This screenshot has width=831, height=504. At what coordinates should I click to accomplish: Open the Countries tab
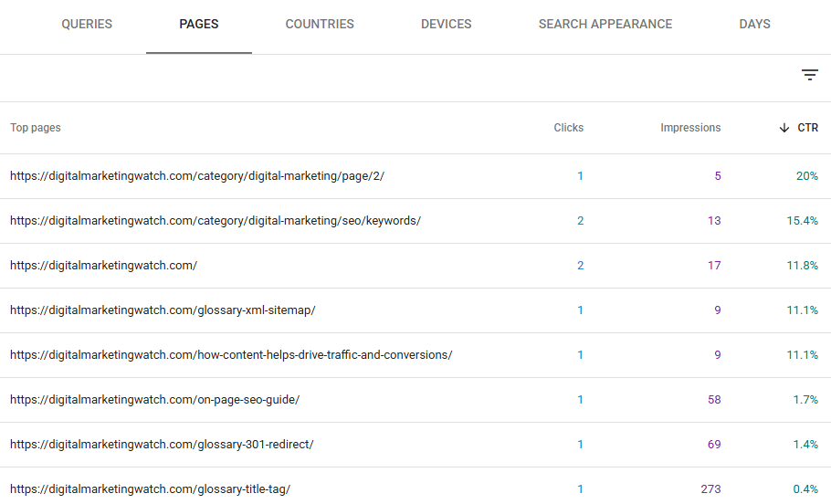pyautogui.click(x=320, y=24)
